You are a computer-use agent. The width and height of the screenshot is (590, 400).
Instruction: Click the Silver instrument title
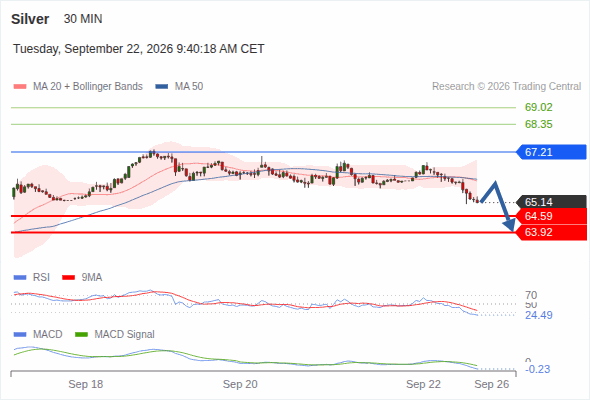[x=30, y=19]
